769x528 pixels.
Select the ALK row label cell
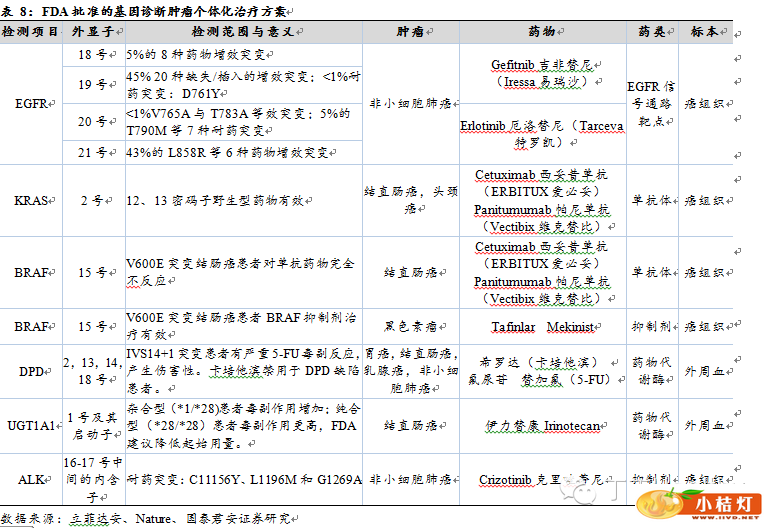pos(30,479)
